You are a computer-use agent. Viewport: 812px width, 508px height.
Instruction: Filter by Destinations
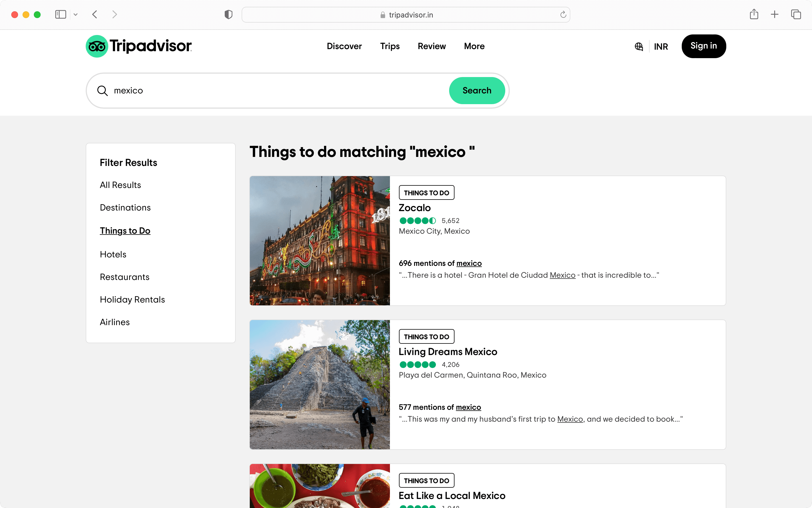[x=125, y=208]
